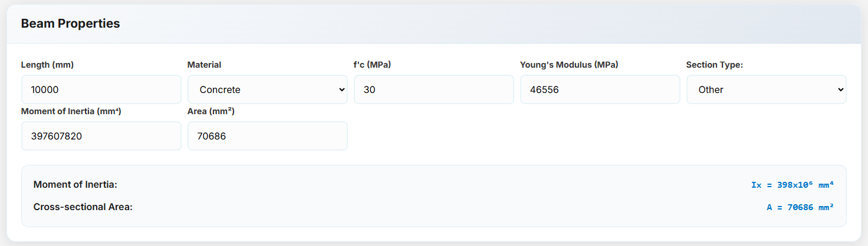Viewport: 868px width, 246px height.
Task: Click the f'c (MPa) input with 30
Action: pyautogui.click(x=433, y=89)
